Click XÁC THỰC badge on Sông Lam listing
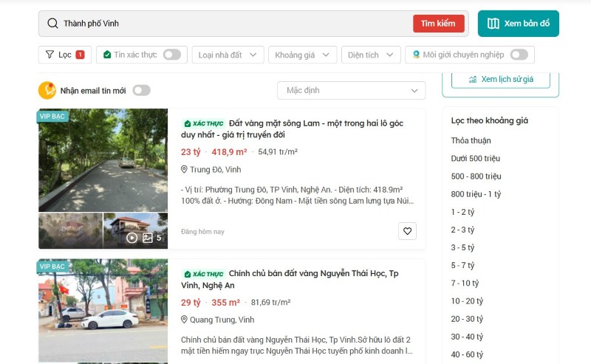Image resolution: width=591 pixels, height=364 pixels. pos(204,123)
